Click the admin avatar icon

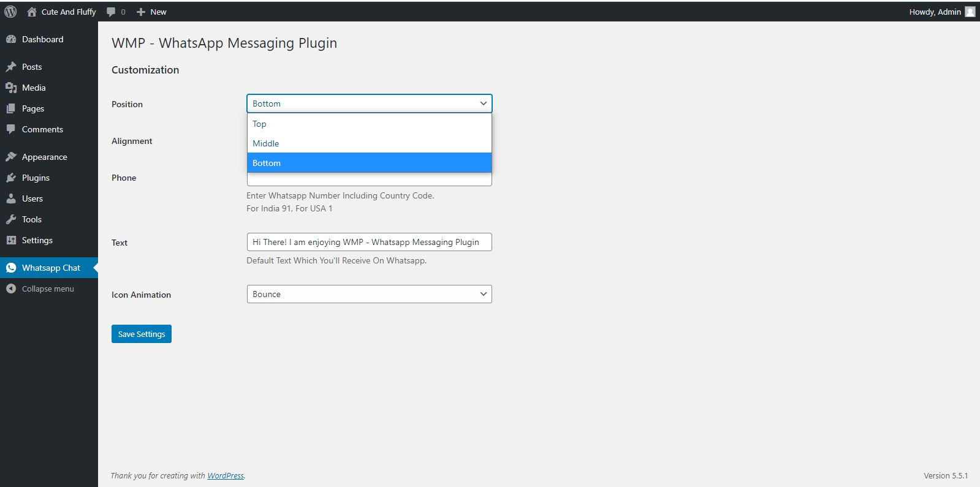[x=970, y=12]
